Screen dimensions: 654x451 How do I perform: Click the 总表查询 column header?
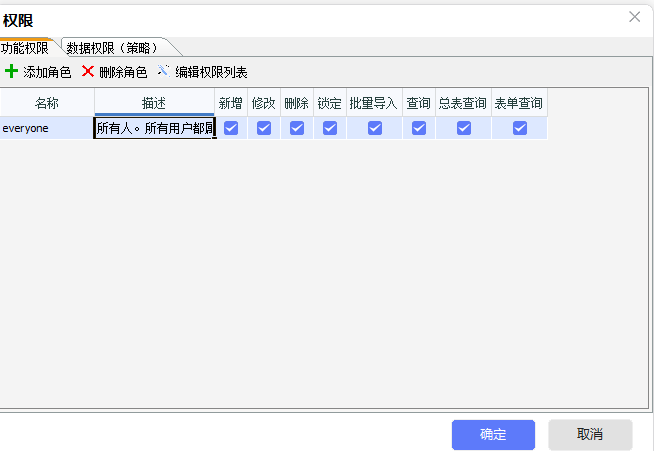[463, 103]
